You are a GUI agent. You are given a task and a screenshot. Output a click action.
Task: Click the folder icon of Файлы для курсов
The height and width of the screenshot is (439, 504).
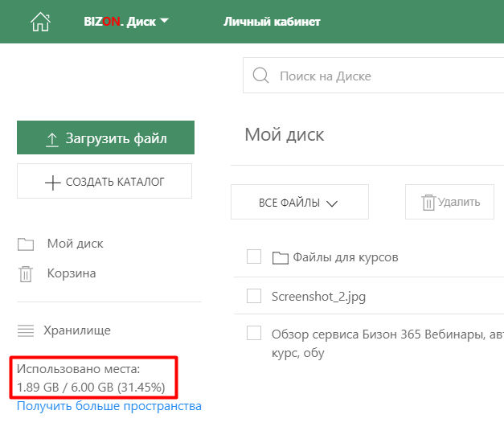pos(280,258)
